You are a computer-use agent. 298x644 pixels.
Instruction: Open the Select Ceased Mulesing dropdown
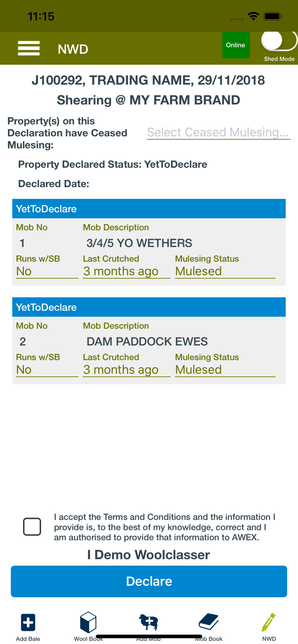pos(218,132)
